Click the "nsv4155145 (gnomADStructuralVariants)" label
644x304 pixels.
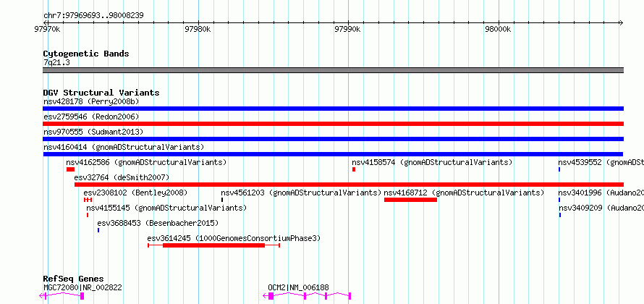coord(166,208)
